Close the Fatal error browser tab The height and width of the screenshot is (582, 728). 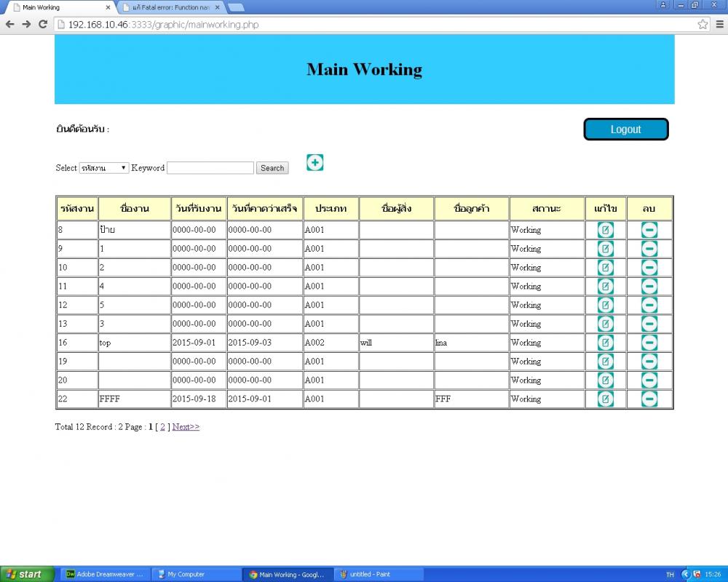click(x=217, y=7)
